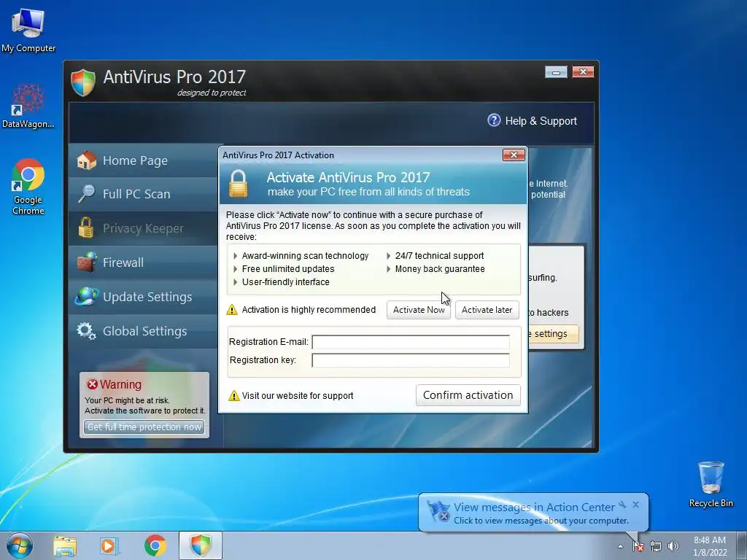
Task: Click the Award-winning scan technology bullet text
Action: click(306, 256)
